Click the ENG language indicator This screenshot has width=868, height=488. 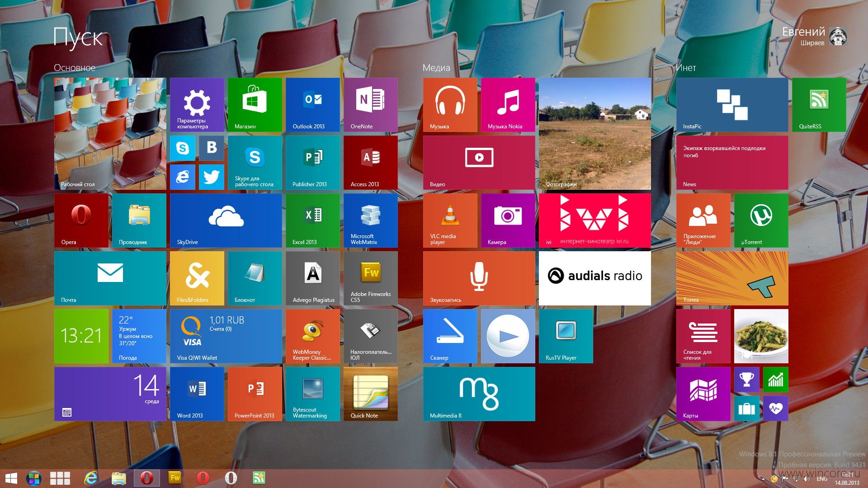coord(822,479)
